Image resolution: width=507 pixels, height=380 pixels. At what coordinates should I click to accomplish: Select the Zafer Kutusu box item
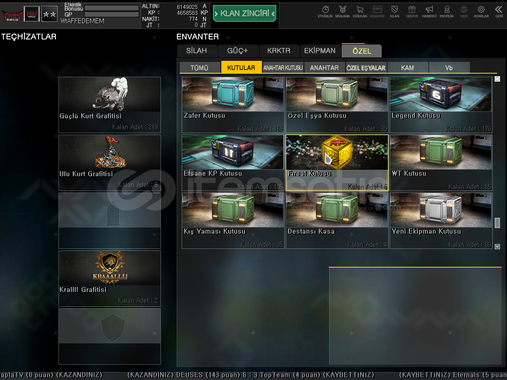(233, 105)
